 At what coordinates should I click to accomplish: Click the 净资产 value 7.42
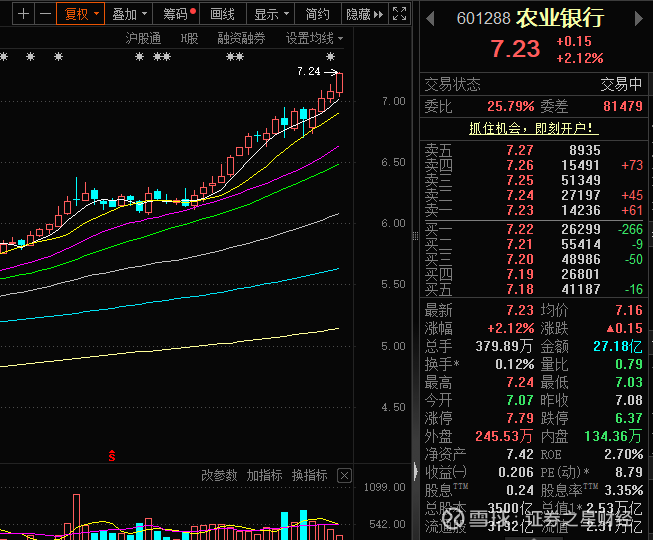coord(520,454)
